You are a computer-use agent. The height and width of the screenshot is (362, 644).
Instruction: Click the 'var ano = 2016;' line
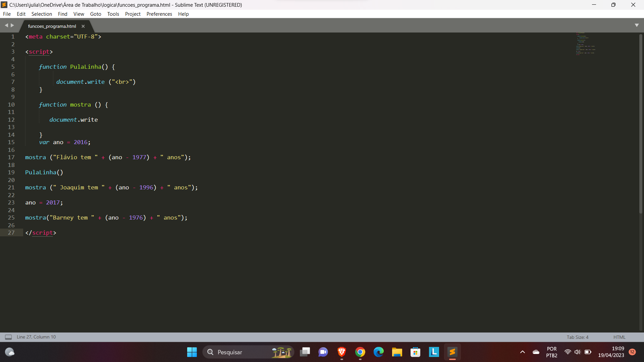pos(65,142)
